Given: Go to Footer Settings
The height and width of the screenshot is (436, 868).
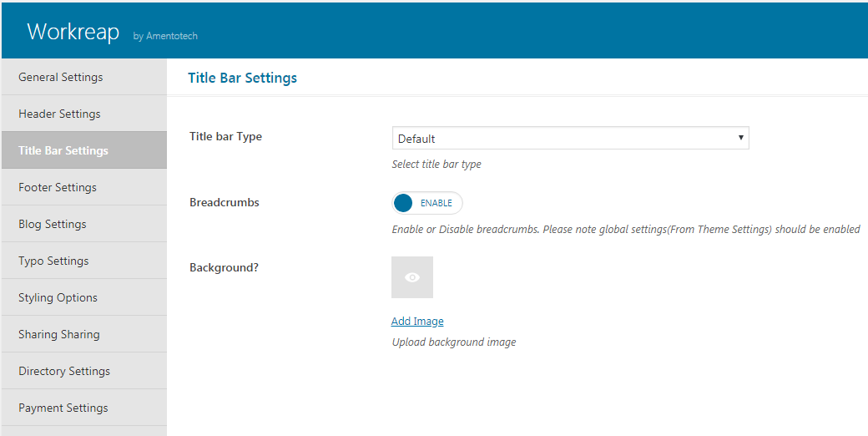Looking at the screenshot, I should click(x=83, y=187).
